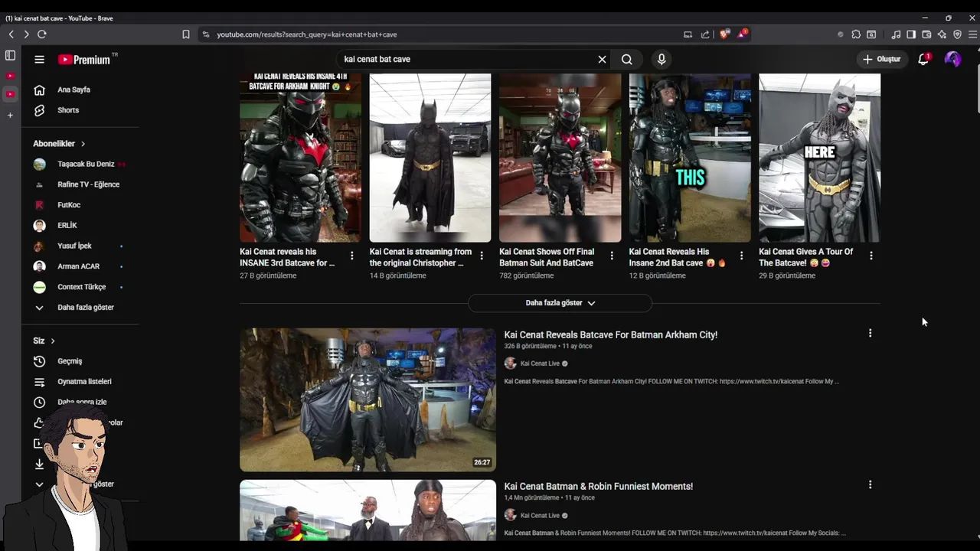Click the address bar URL
Viewport: 980px width, 551px height.
pos(306,34)
